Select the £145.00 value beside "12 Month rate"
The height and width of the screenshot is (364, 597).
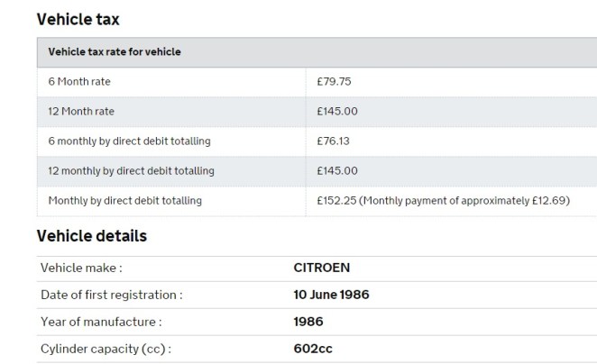pos(337,112)
